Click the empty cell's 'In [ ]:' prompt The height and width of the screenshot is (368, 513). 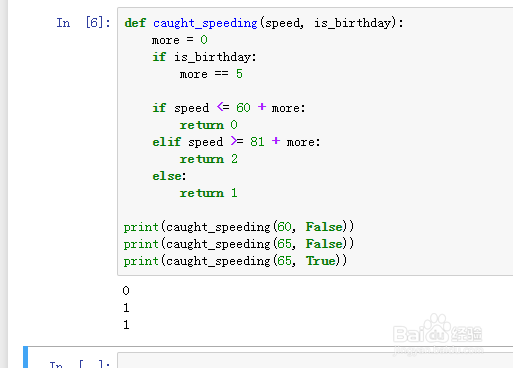(x=80, y=364)
